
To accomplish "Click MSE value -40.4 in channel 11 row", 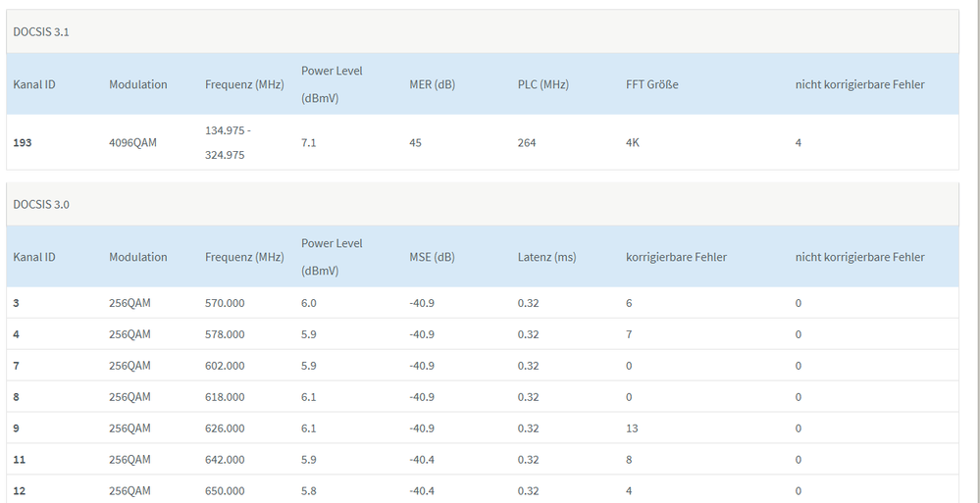I will point(422,459).
